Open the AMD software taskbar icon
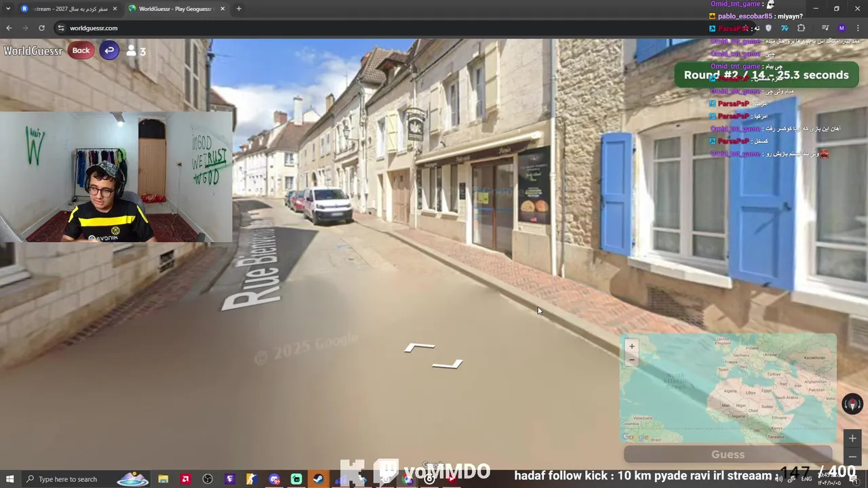868x488 pixels. coord(185,479)
